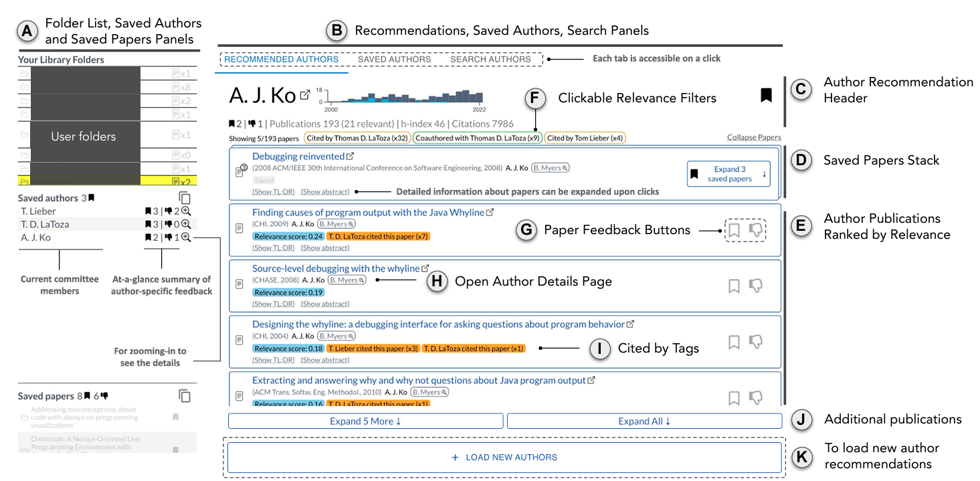The height and width of the screenshot is (481, 980).
Task: Toggle the Cited by Tom Lieber (x4) filter
Action: [x=585, y=138]
